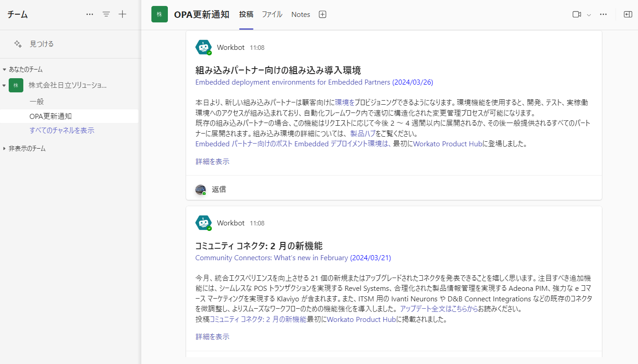The height and width of the screenshot is (364, 638).
Task: Click the OPA更新通知 channel avatar in header
Action: point(160,14)
